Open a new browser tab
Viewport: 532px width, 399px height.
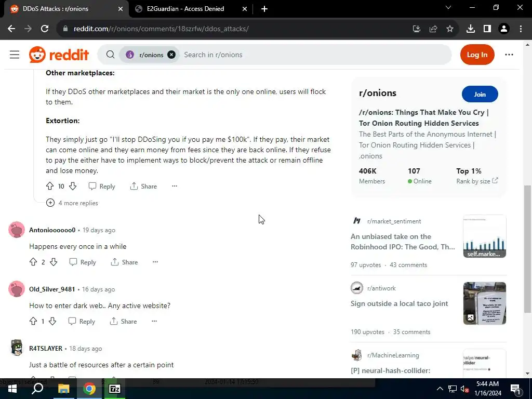pyautogui.click(x=264, y=9)
